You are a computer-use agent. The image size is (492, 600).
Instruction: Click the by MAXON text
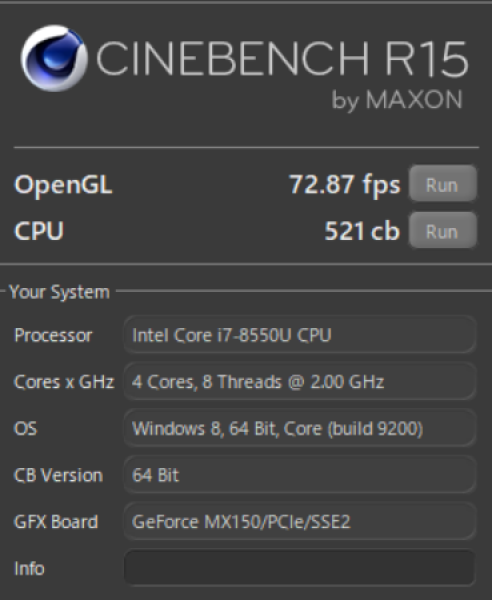point(397,100)
